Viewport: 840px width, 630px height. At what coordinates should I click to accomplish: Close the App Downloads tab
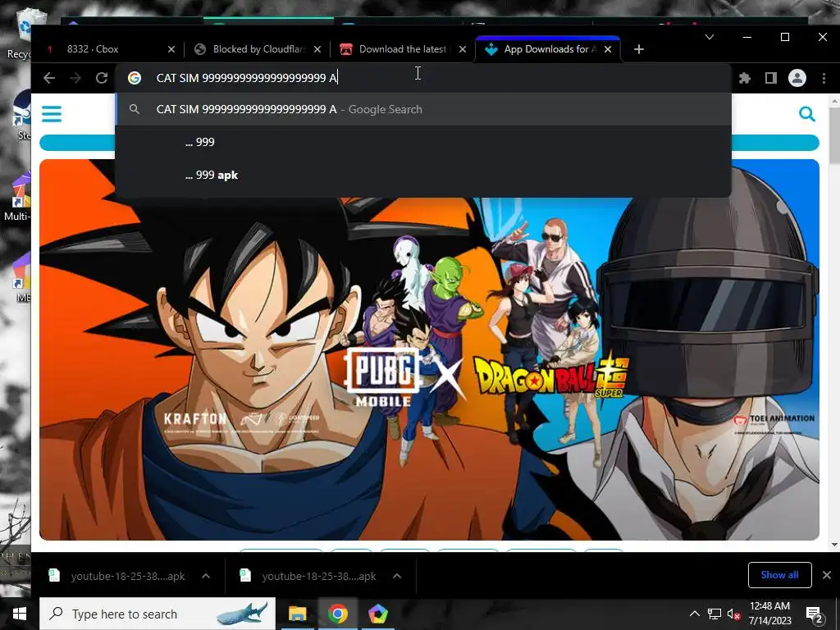[x=608, y=49]
